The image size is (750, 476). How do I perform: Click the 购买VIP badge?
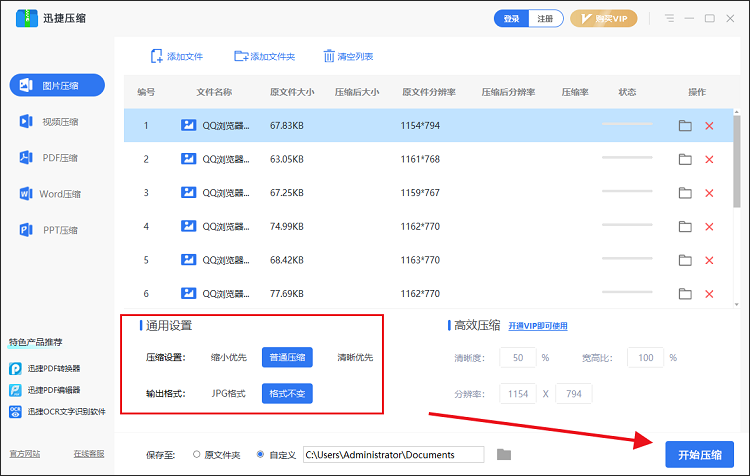tap(603, 19)
